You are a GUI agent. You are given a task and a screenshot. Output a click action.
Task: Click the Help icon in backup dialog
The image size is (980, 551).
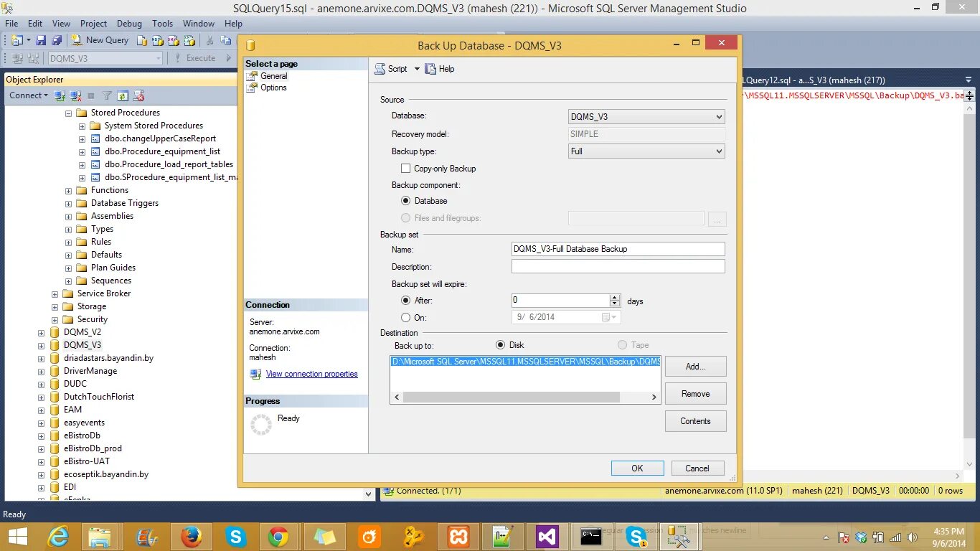click(x=430, y=69)
